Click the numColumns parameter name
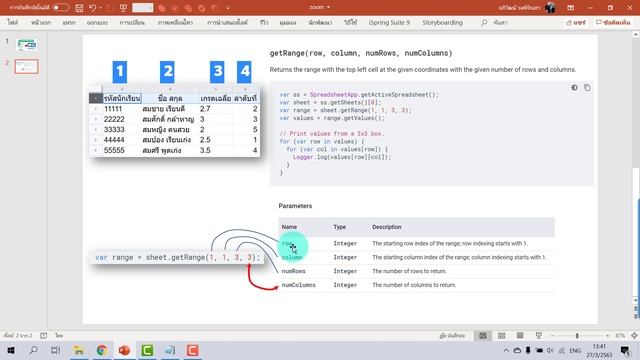 click(298, 285)
